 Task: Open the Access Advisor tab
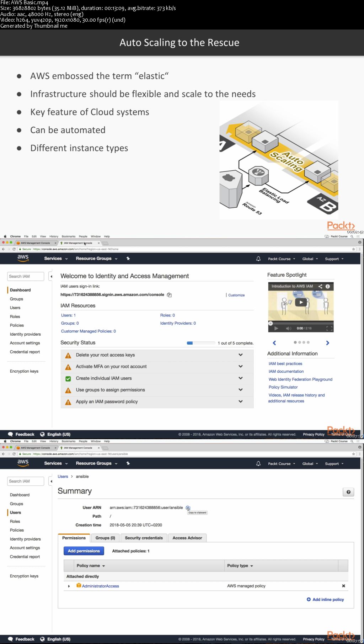pos(187,538)
